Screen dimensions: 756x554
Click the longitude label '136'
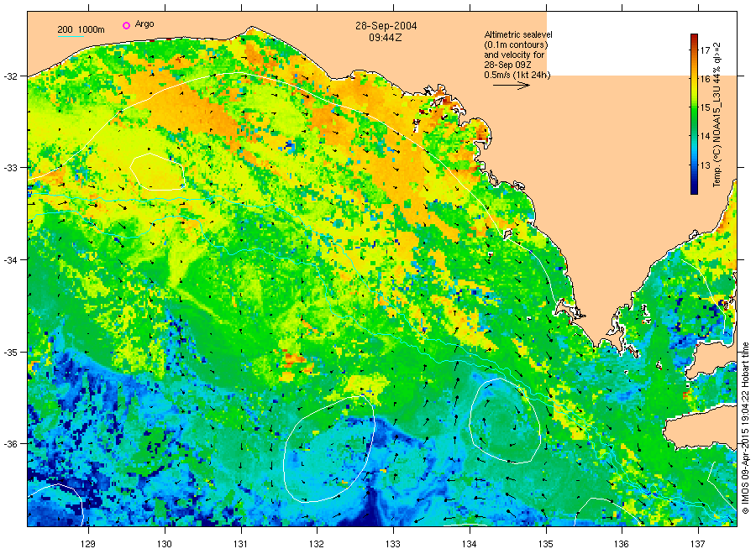point(622,544)
